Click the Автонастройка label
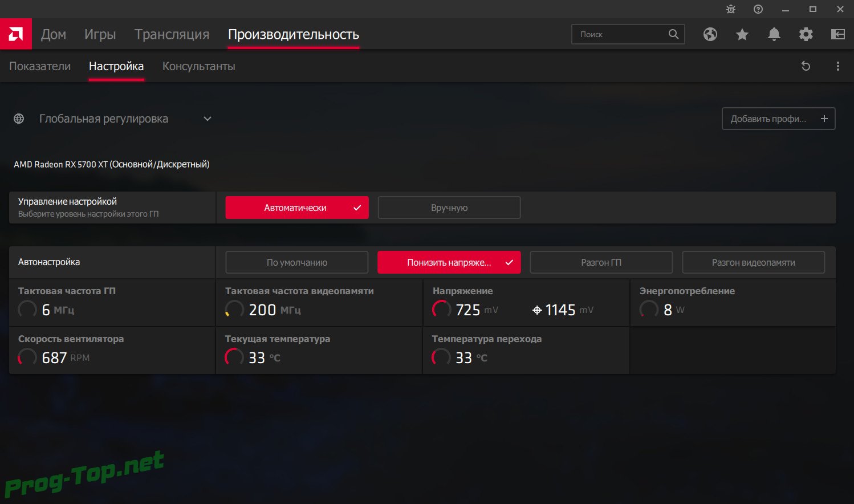 [x=49, y=262]
